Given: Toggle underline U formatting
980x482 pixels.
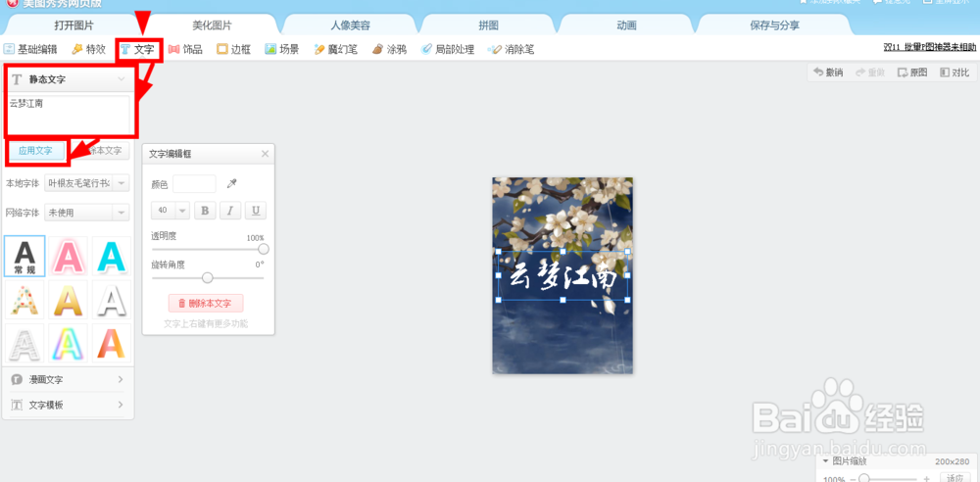Looking at the screenshot, I should tap(256, 211).
